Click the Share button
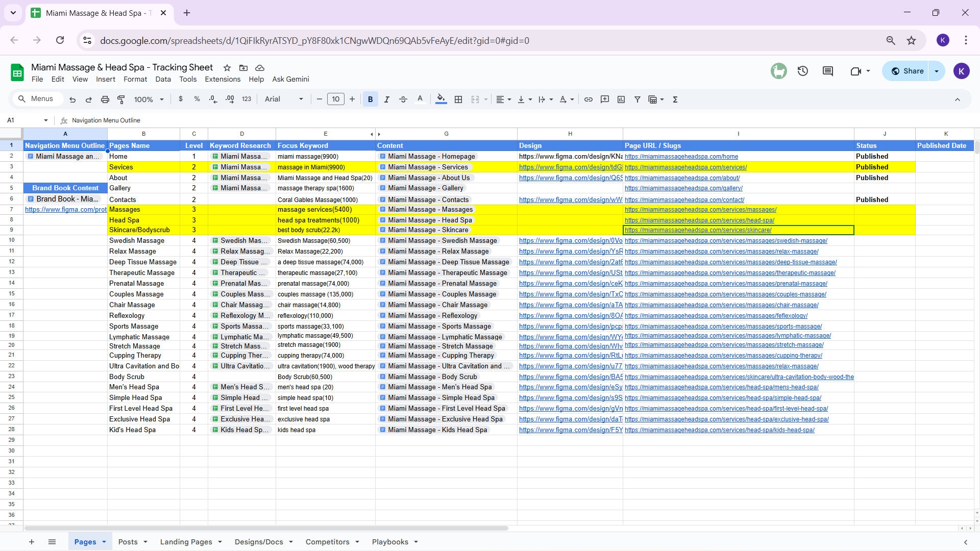The image size is (980, 551). tap(908, 71)
